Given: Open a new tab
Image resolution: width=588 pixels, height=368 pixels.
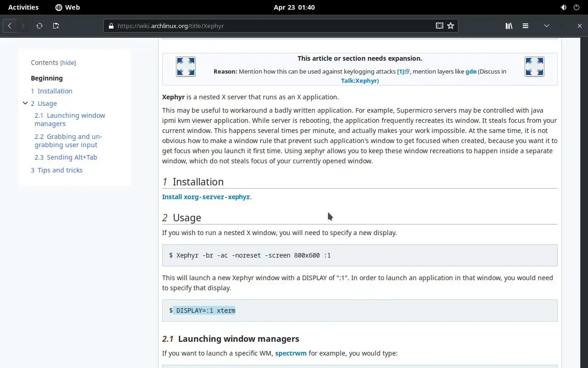Looking at the screenshot, I should point(56,26).
